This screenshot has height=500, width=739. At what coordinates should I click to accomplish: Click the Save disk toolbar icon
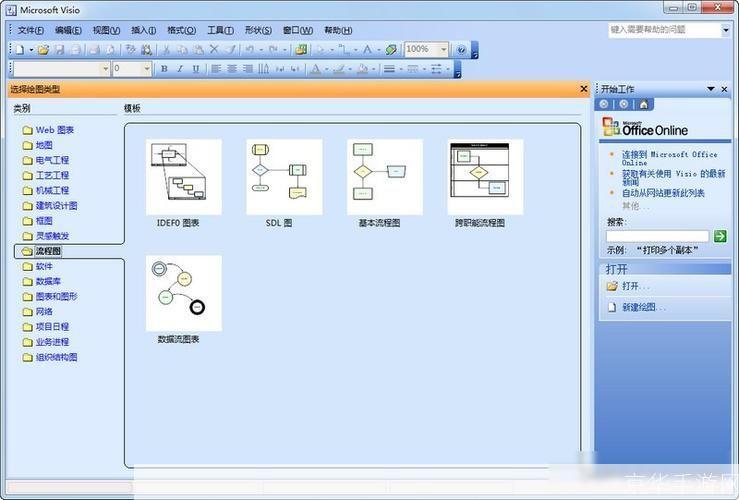(60, 49)
